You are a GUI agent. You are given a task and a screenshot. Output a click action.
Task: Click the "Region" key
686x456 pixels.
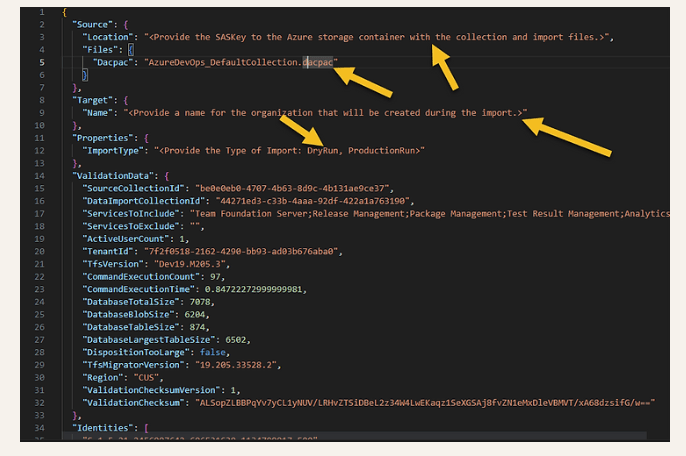(x=102, y=378)
